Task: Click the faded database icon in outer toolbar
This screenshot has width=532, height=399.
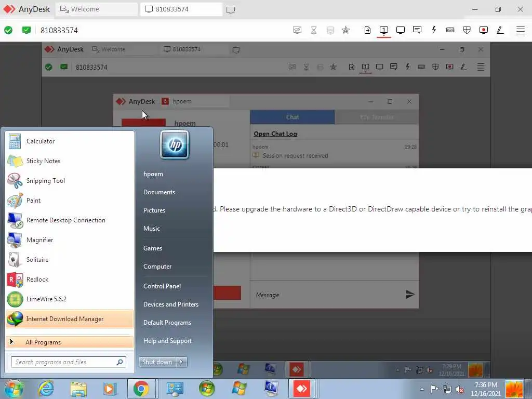Action: click(x=330, y=30)
